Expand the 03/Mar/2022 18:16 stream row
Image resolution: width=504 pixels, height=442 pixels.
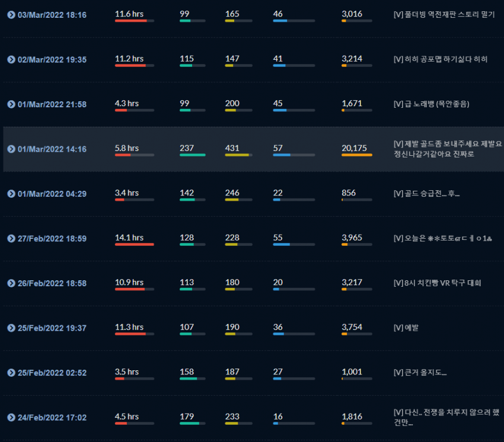tap(11, 15)
